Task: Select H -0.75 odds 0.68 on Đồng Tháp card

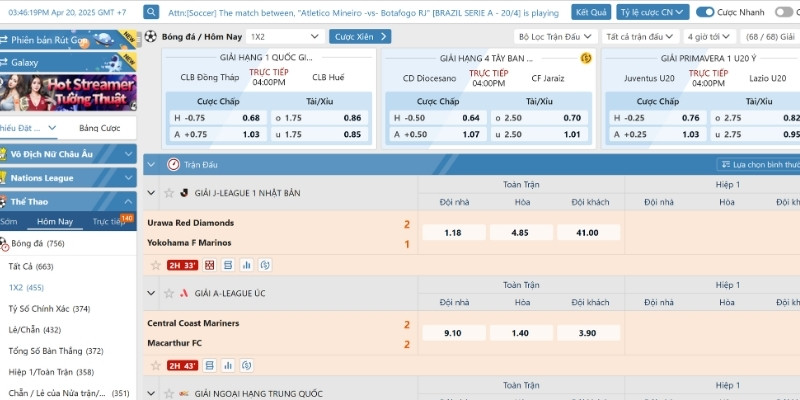Action: pyautogui.click(x=218, y=118)
